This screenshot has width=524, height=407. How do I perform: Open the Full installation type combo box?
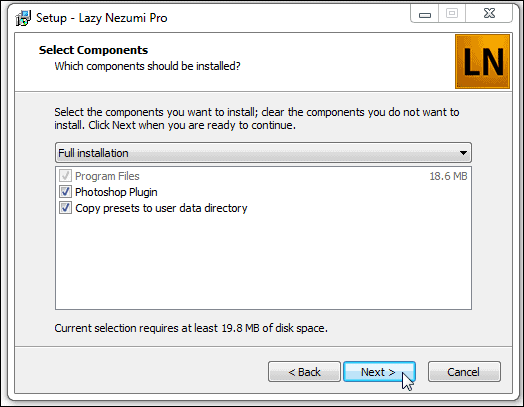pos(263,153)
